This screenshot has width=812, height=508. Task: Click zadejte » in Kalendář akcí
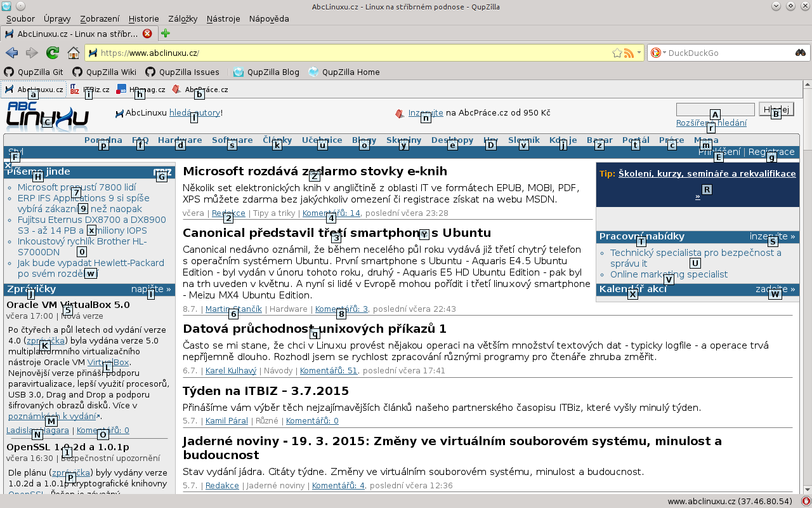click(x=775, y=289)
